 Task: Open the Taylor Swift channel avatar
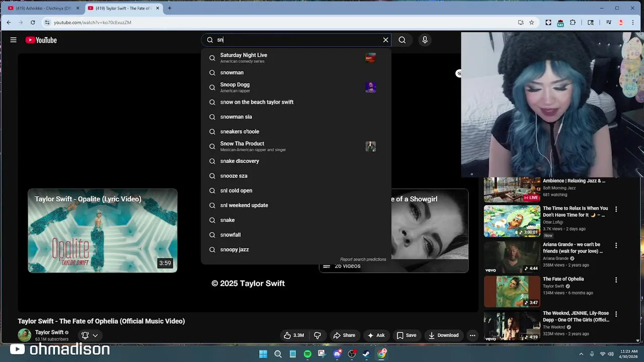point(24,335)
